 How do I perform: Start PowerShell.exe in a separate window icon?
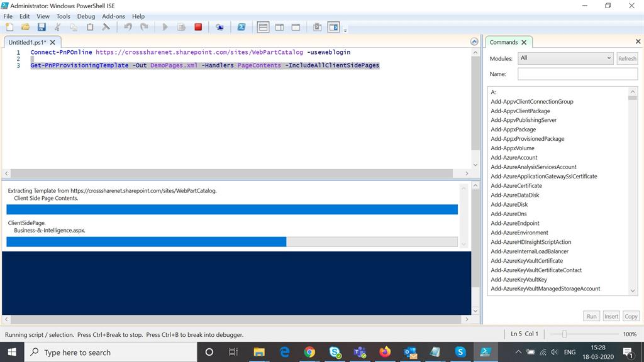click(241, 27)
